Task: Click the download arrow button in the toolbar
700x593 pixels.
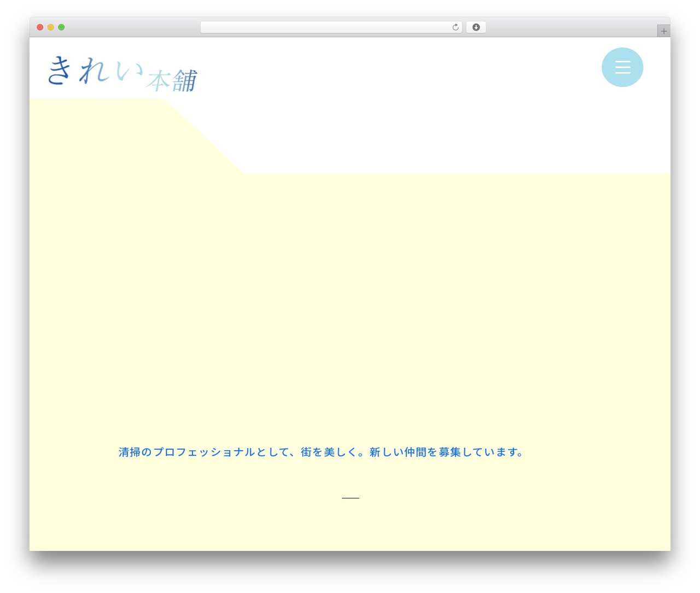Action: click(476, 27)
